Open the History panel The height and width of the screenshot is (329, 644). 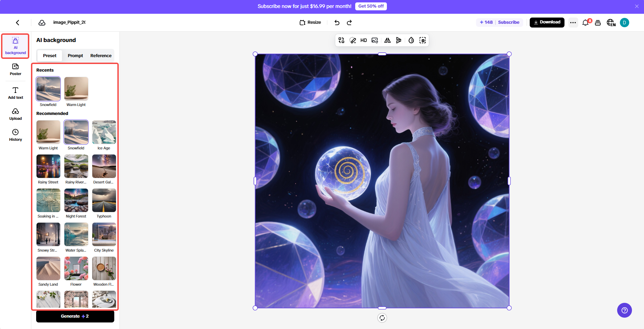[x=15, y=135]
